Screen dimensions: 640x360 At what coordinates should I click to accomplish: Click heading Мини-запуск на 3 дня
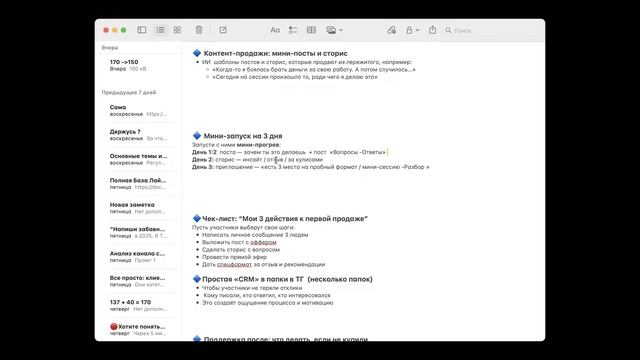point(242,136)
